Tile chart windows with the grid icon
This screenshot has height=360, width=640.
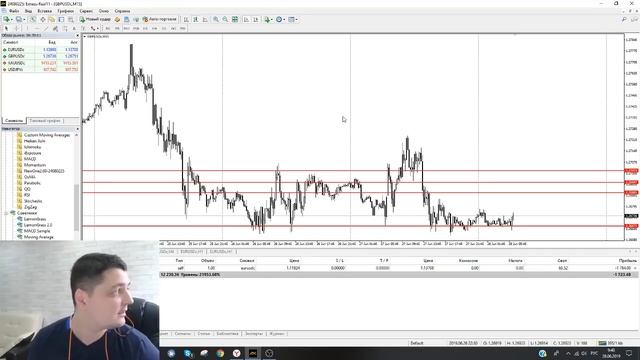235,19
